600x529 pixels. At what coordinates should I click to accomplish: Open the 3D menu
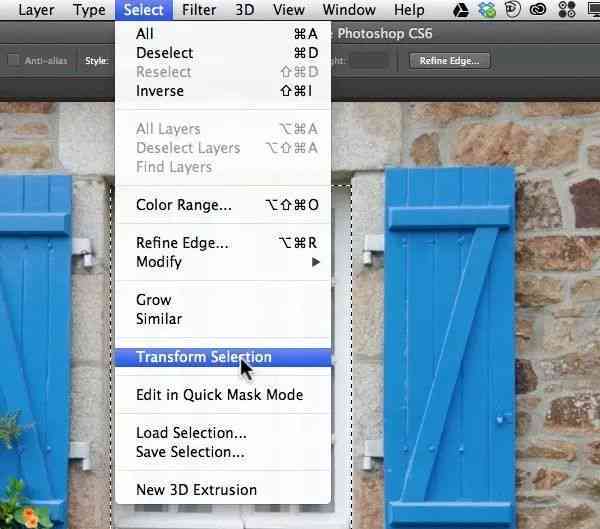click(x=245, y=10)
